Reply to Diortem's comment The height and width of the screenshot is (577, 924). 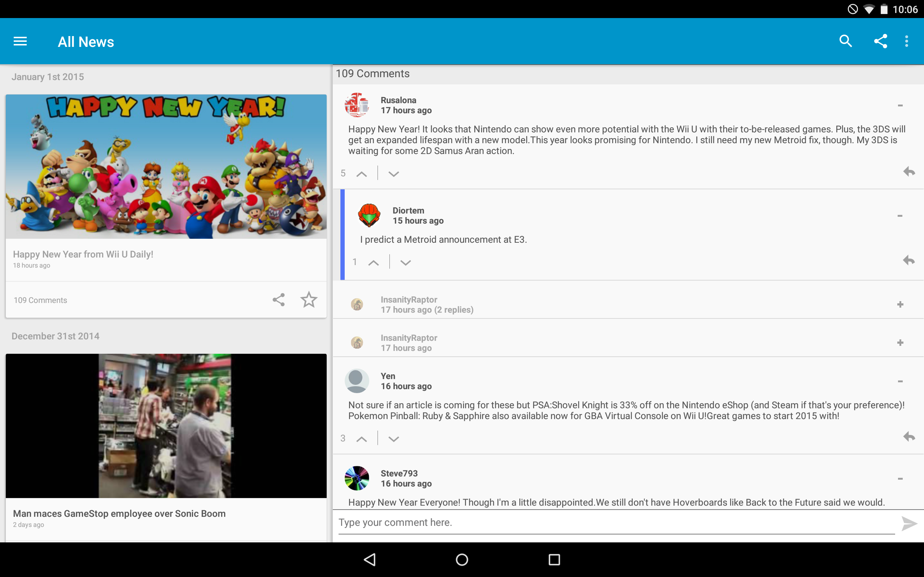click(909, 261)
